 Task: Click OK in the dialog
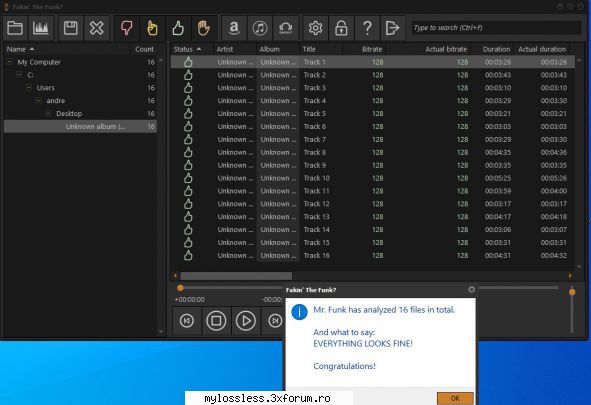pos(455,398)
